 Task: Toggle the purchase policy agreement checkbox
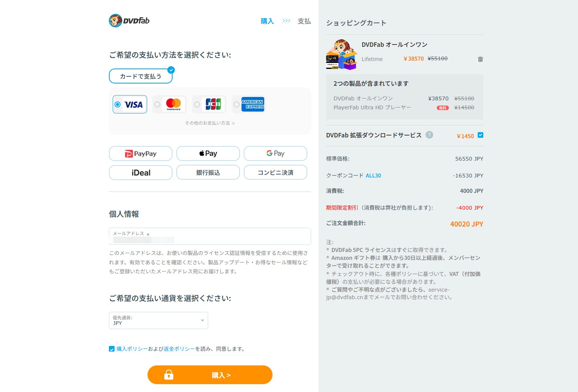tap(112, 349)
